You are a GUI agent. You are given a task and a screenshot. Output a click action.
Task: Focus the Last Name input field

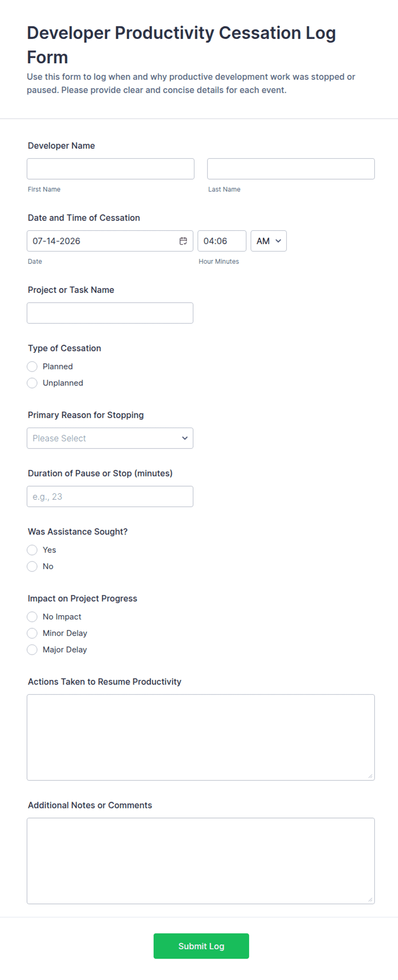291,169
